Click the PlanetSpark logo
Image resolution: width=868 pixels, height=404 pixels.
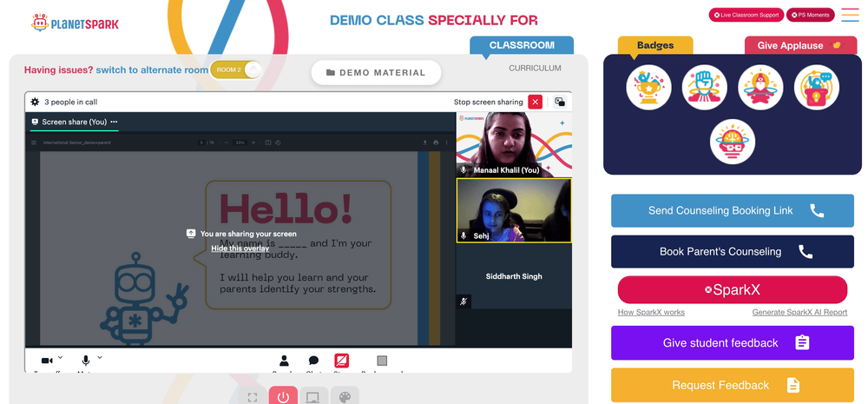click(75, 23)
